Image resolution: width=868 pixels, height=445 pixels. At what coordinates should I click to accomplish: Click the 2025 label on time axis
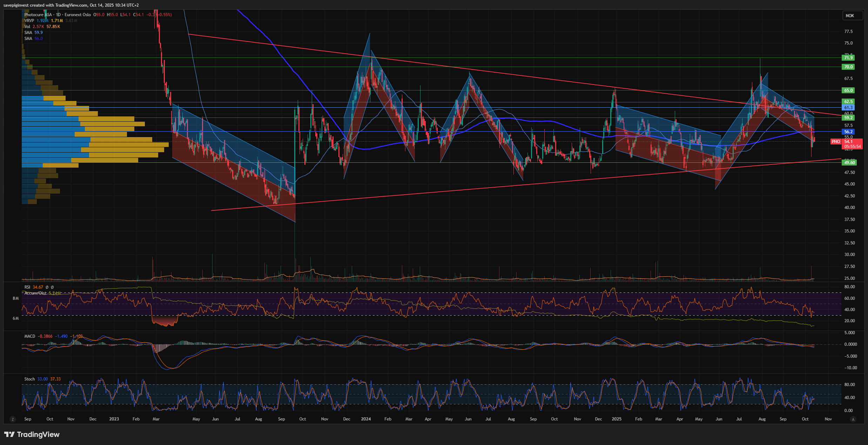point(616,419)
